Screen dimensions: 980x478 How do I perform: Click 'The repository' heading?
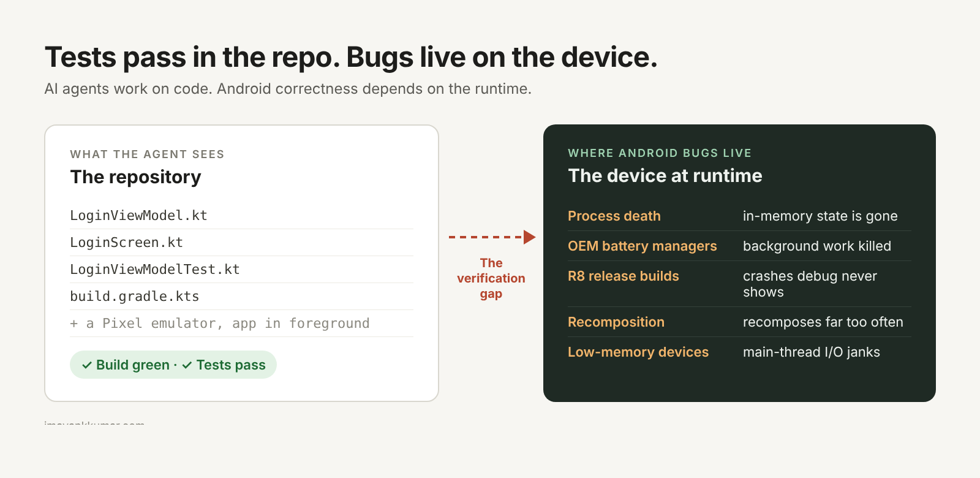click(x=135, y=177)
